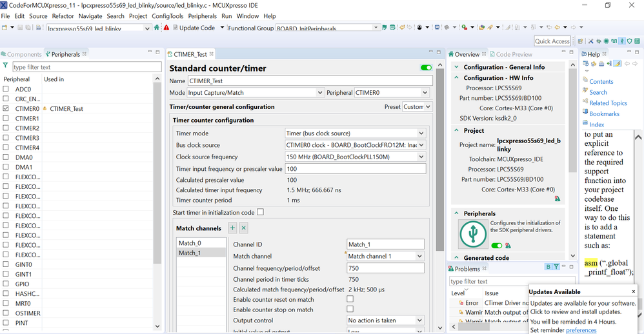644x334 pixels.
Task: Click the Quick Access field
Action: pyautogui.click(x=552, y=41)
